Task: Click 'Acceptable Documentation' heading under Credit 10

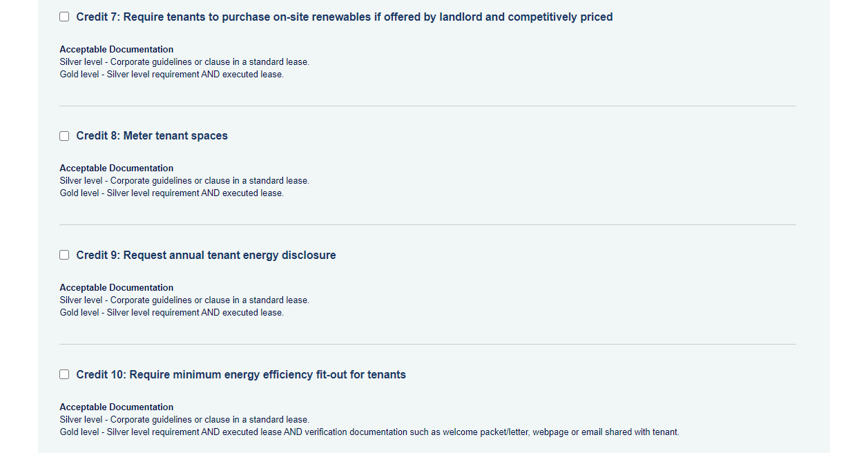Action: (117, 407)
